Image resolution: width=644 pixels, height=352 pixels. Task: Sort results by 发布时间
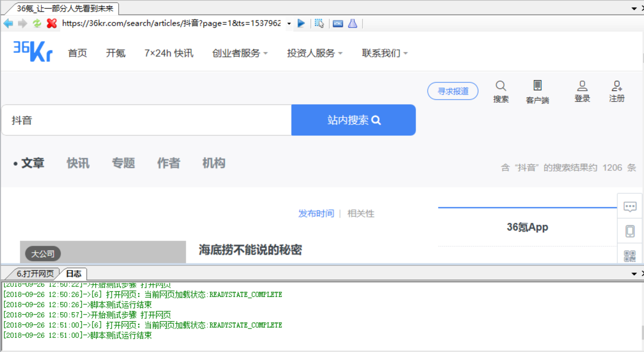(316, 213)
